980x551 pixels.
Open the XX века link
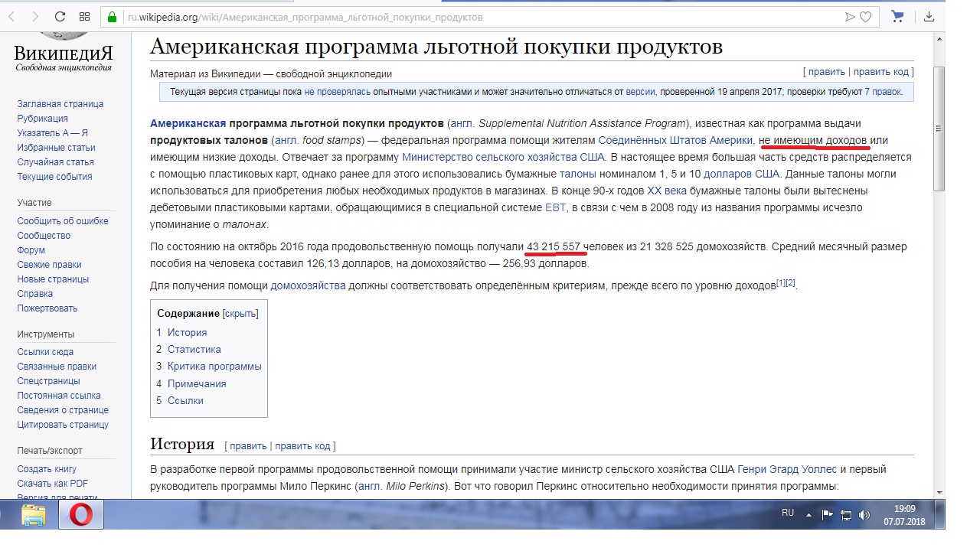(667, 191)
